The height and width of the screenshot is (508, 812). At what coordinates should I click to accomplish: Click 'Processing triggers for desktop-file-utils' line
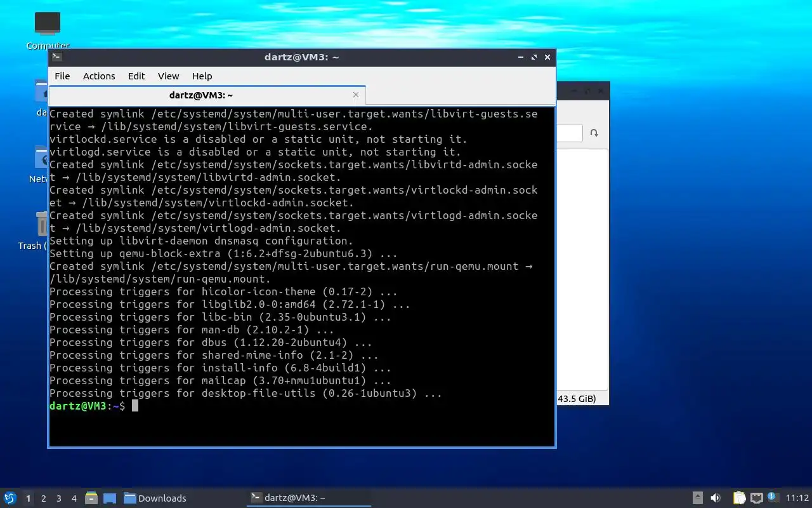(246, 393)
